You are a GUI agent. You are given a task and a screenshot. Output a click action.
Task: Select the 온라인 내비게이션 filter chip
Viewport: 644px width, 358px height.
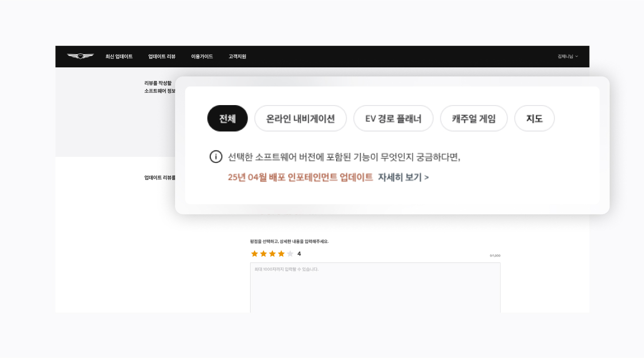(300, 119)
